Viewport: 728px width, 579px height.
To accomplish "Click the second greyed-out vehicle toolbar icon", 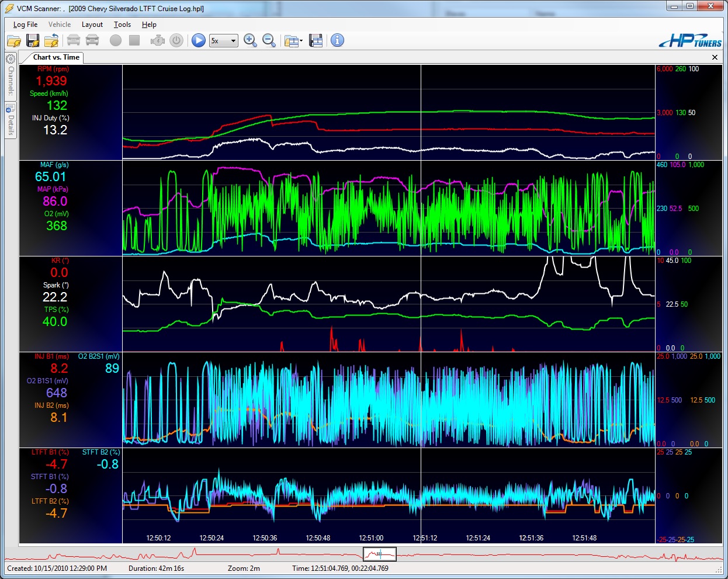I will (x=92, y=40).
